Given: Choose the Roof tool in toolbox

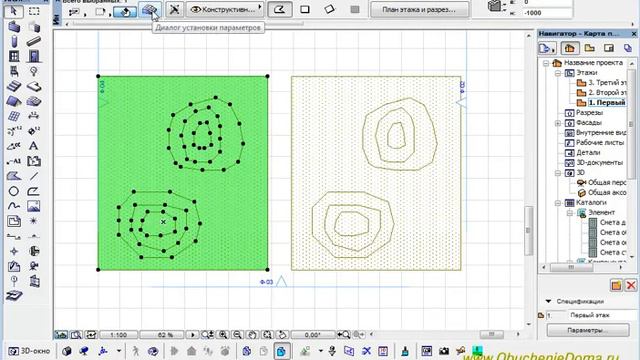Looking at the screenshot, I should [14, 101].
